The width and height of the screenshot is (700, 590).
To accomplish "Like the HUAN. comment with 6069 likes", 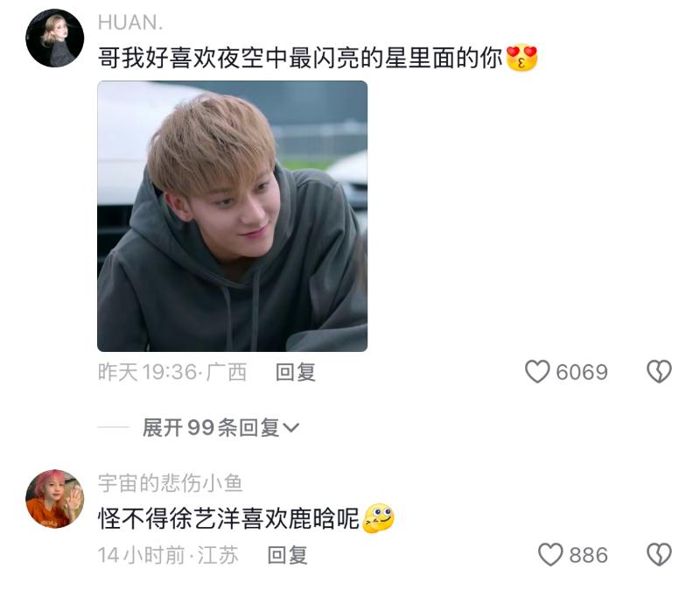I will [x=537, y=372].
